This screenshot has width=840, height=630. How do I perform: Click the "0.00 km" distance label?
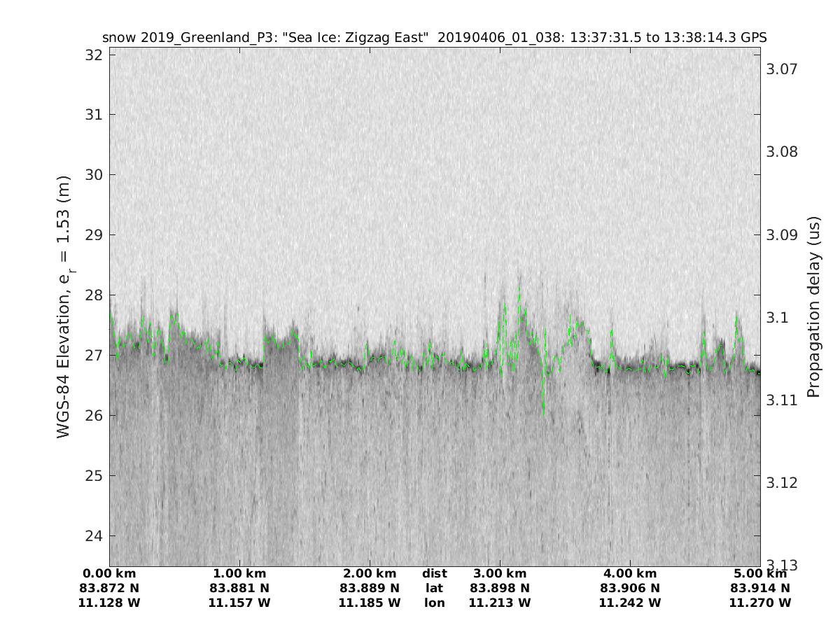[109, 573]
